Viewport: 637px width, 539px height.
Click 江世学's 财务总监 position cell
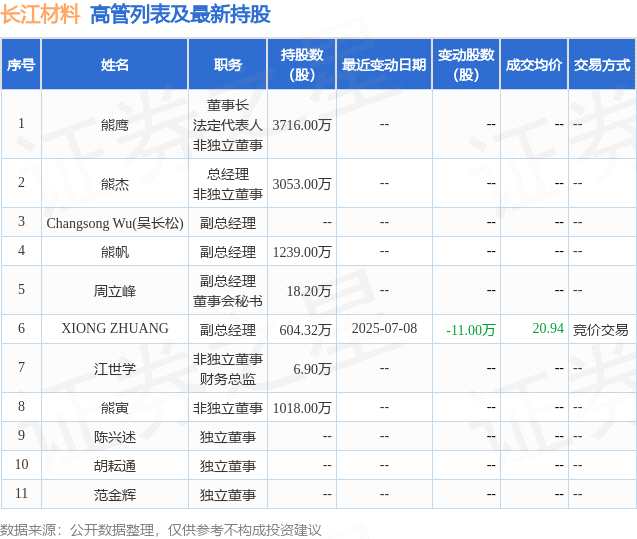pos(228,369)
